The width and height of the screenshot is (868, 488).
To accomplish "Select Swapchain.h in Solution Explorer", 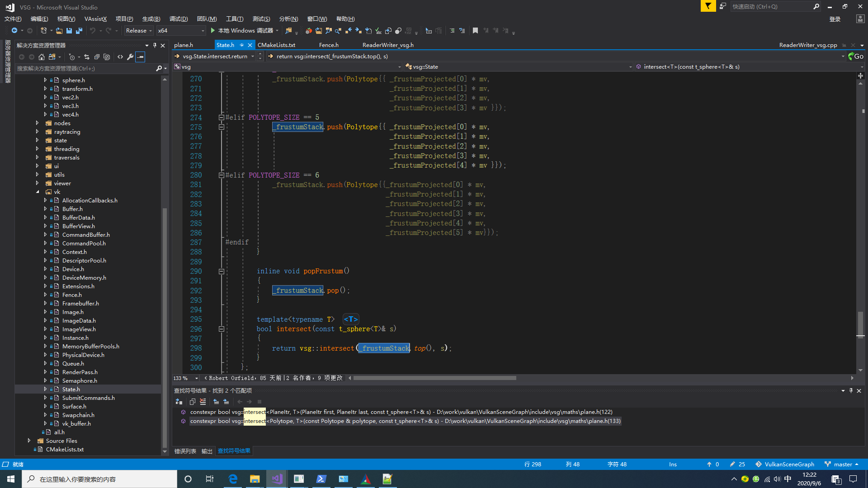I will [78, 415].
